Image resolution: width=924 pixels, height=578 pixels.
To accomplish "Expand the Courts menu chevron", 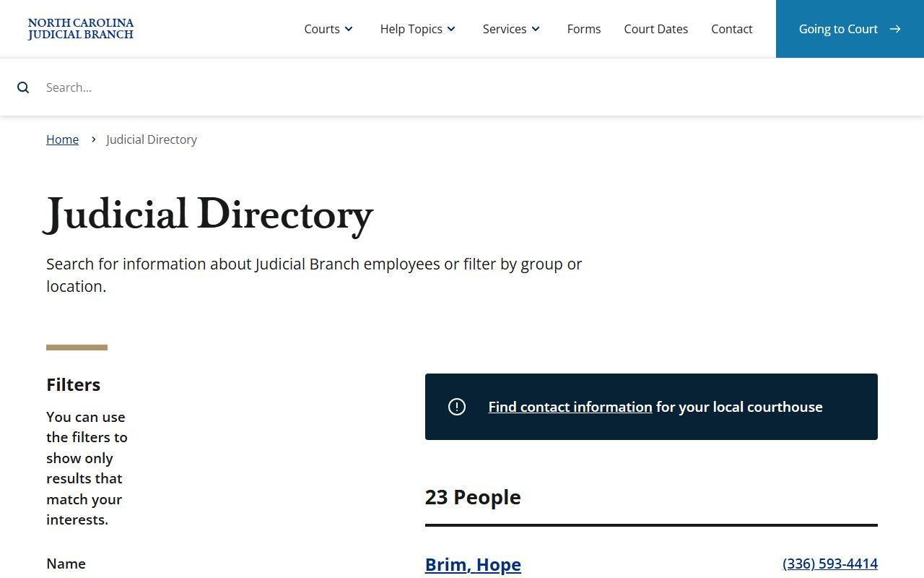I will (349, 29).
